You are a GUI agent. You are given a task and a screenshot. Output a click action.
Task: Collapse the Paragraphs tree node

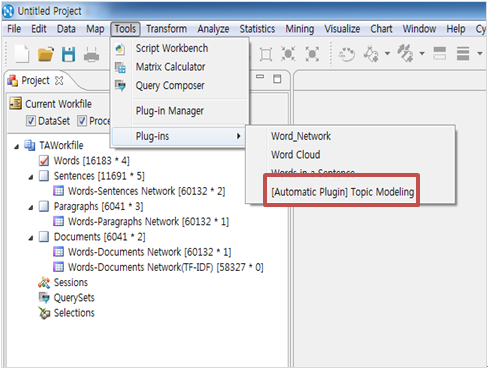coord(31,207)
